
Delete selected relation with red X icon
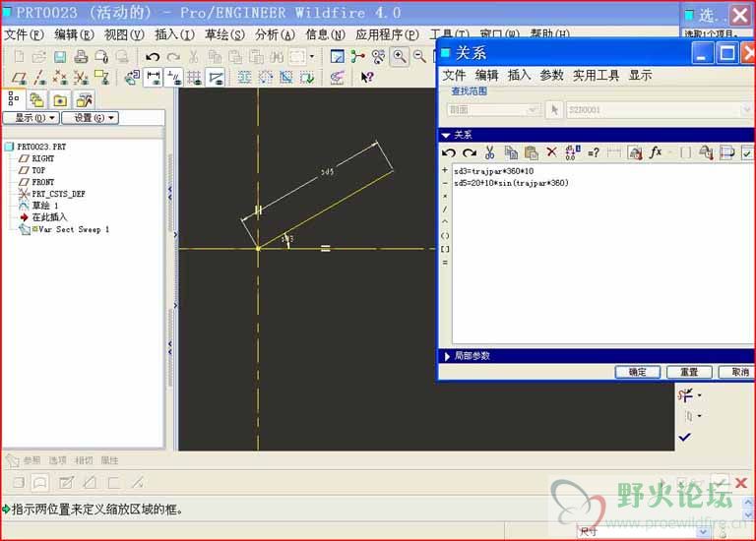pyautogui.click(x=551, y=152)
